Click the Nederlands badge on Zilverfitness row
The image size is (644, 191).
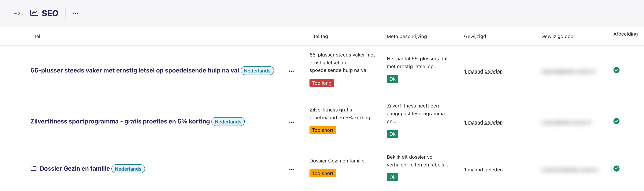click(x=228, y=122)
